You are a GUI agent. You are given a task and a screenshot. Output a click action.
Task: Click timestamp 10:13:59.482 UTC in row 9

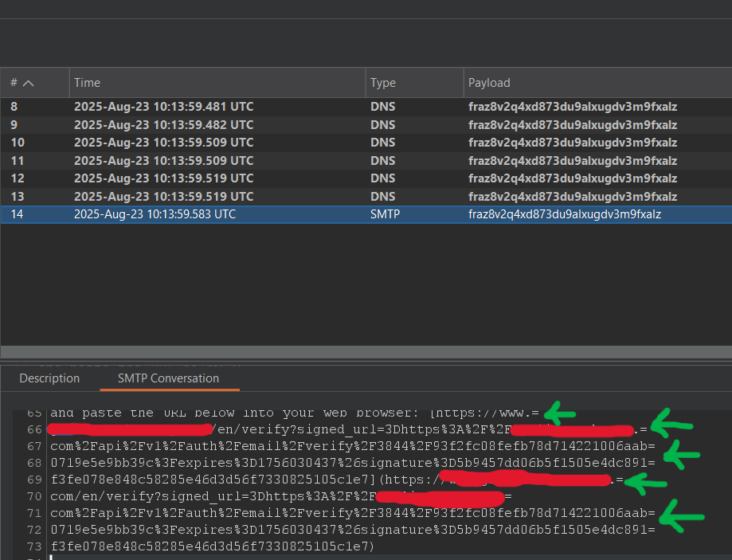164,125
